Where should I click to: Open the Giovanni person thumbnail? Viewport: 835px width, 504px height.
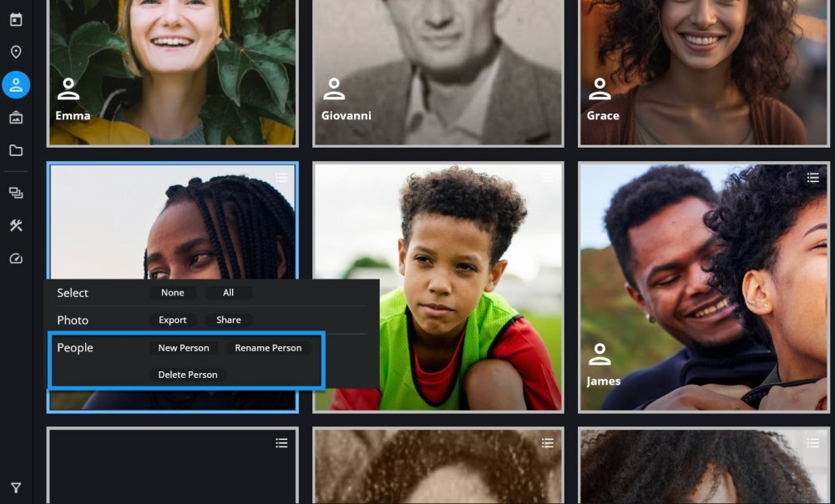coord(438,71)
